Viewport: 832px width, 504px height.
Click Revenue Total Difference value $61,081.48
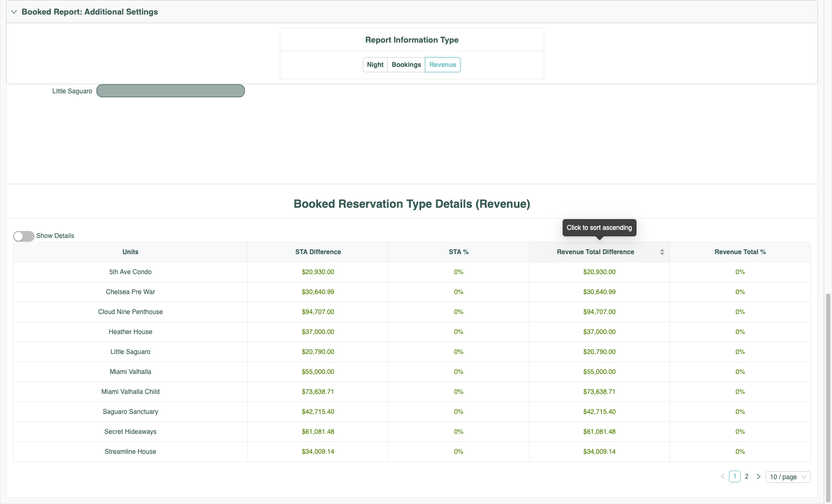(x=599, y=432)
